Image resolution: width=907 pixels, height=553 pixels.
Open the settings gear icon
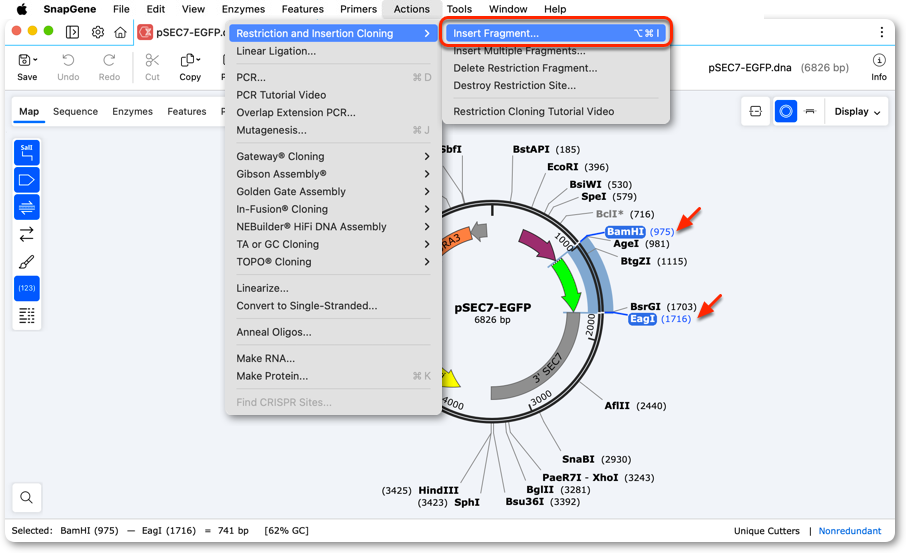98,32
